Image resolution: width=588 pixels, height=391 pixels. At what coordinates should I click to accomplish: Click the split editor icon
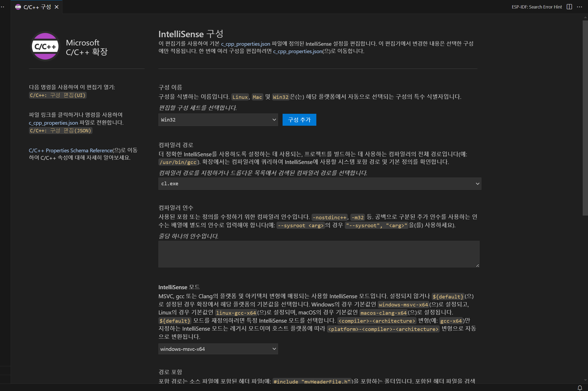[569, 7]
